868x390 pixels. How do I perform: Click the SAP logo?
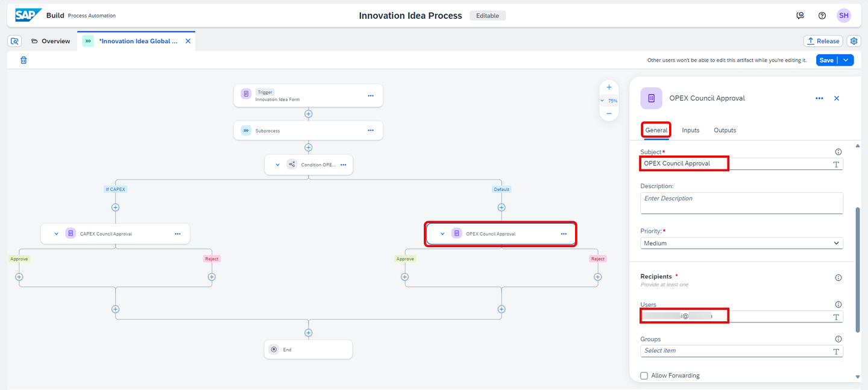point(28,15)
